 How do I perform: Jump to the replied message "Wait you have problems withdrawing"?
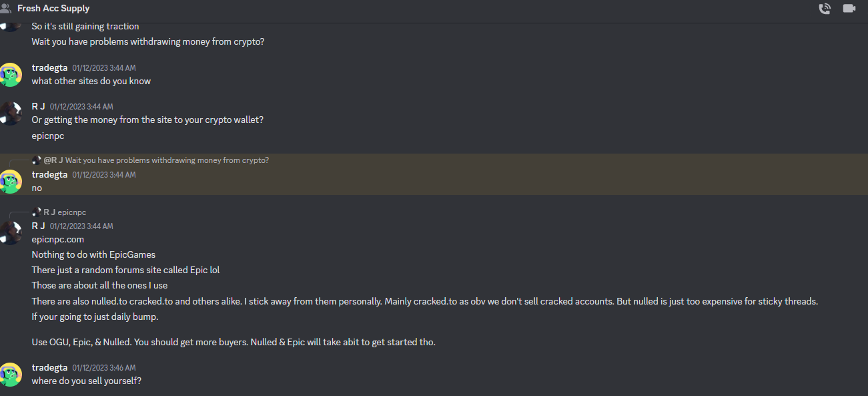167,160
